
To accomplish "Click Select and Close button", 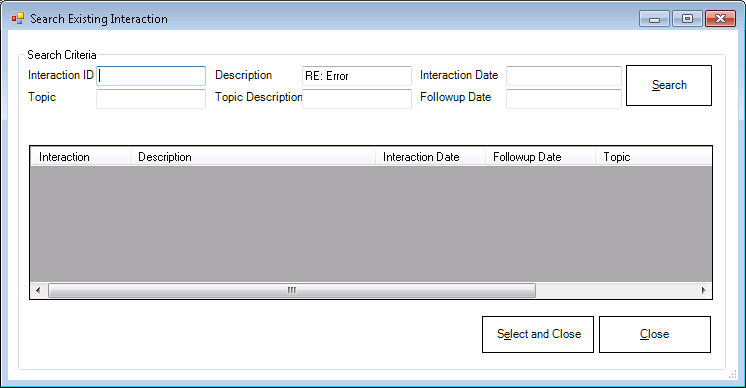I will pos(538,334).
